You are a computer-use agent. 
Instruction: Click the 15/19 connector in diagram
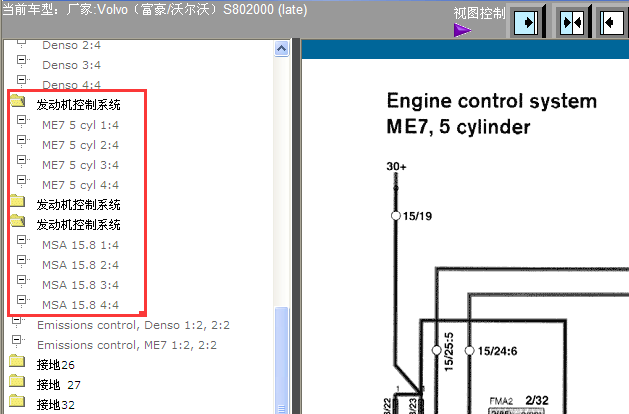pos(396,216)
